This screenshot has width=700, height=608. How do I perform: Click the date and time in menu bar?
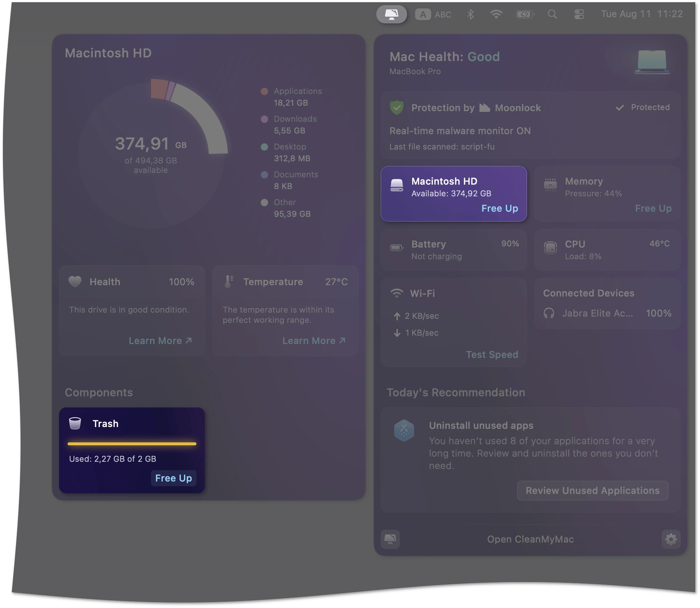coord(642,14)
